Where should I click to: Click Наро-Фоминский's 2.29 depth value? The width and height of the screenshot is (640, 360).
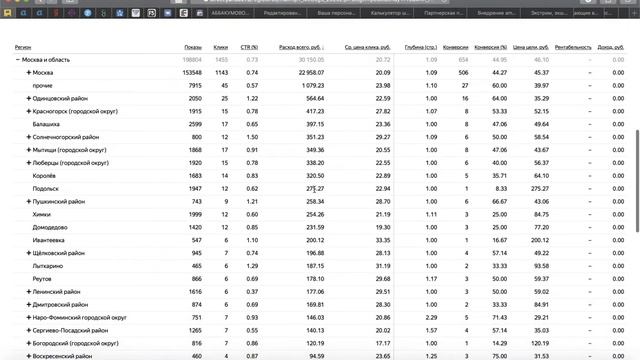(x=431, y=318)
